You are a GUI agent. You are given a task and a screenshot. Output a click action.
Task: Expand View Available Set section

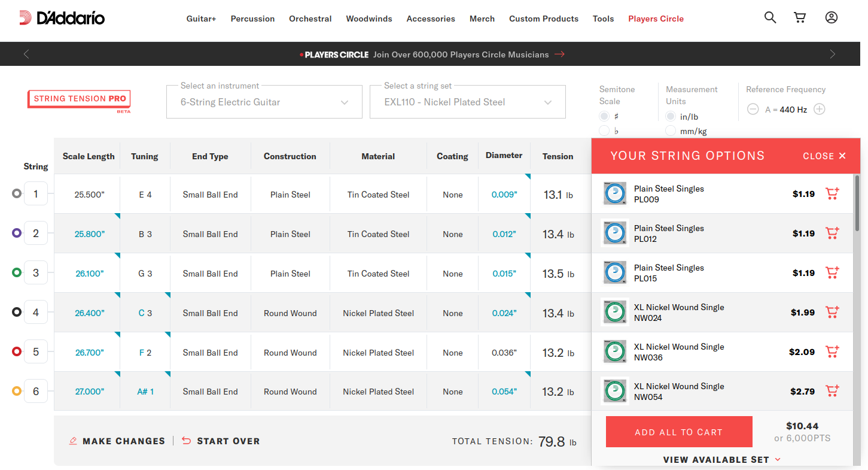[x=722, y=460]
